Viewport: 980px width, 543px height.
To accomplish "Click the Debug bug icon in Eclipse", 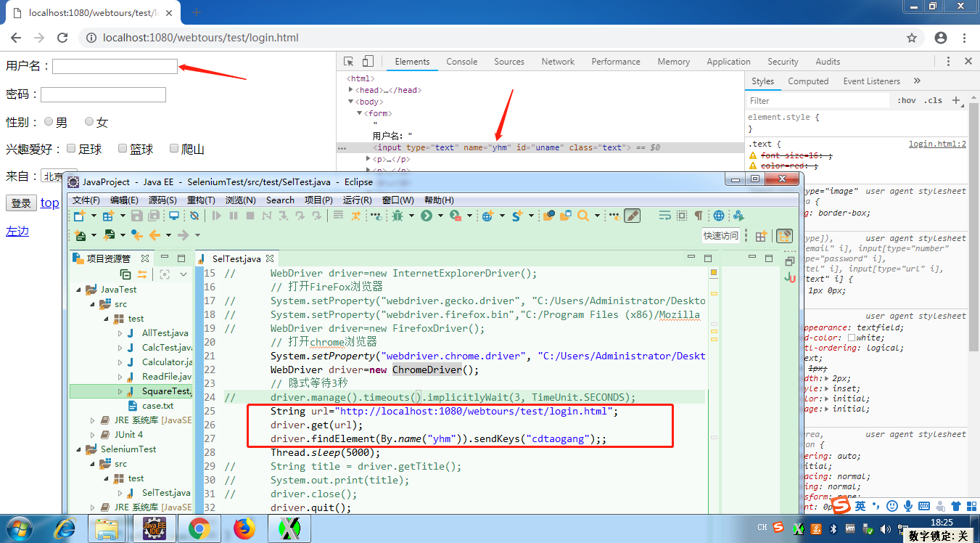I will [x=396, y=216].
